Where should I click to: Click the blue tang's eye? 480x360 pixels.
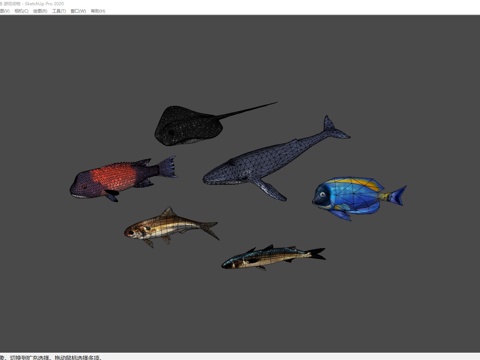coord(323,194)
